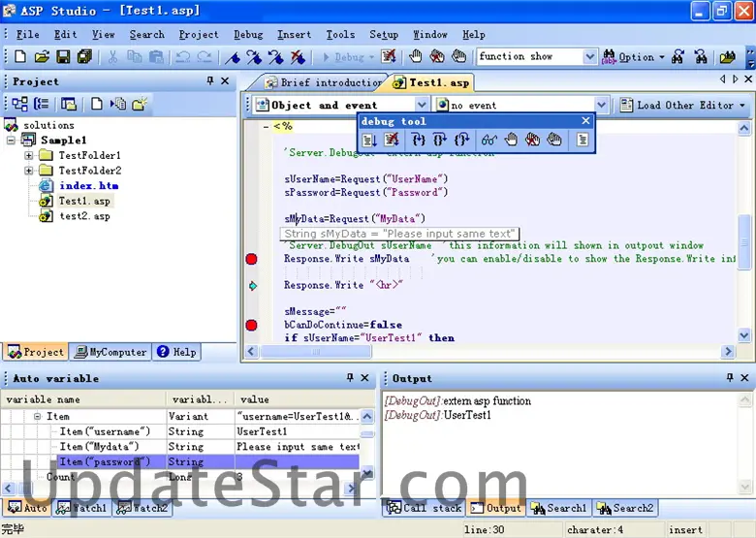Open the Insert menu

pos(294,34)
